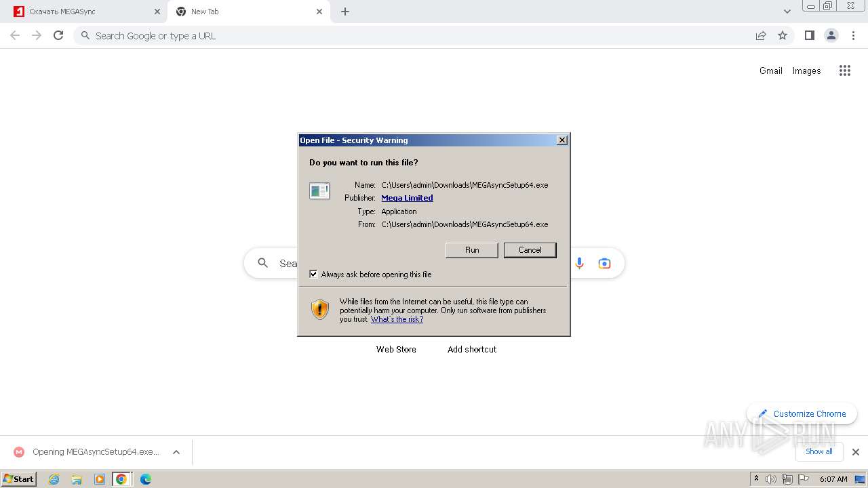Viewport: 868px width, 488px height.
Task: Click the taskbar clock showing 6:07 AM
Action: [x=833, y=479]
